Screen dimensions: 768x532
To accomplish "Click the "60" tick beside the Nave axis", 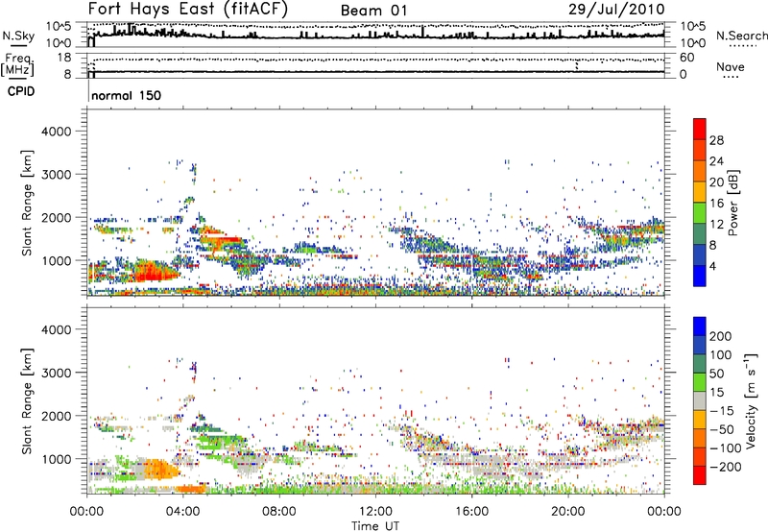I will 687,58.
